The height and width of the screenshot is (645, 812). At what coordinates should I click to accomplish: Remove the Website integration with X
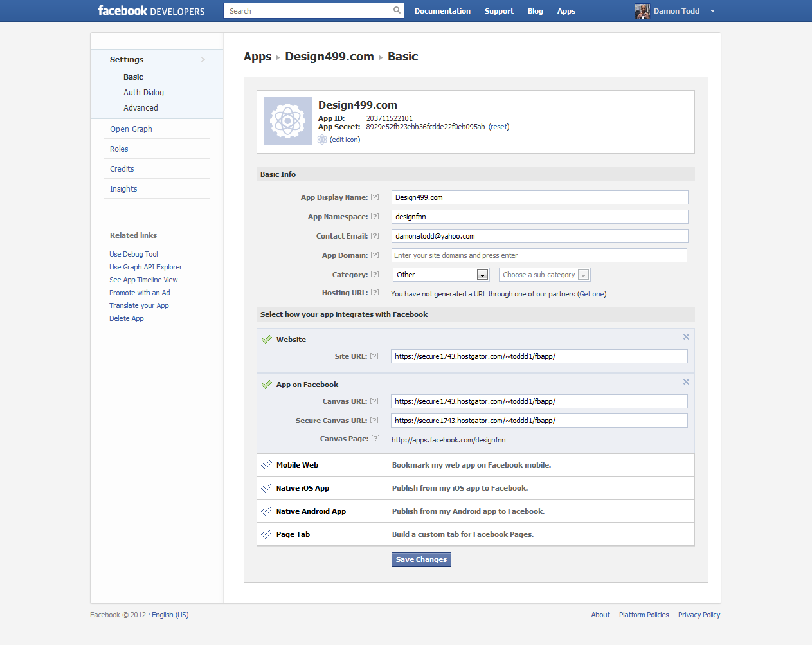click(686, 337)
